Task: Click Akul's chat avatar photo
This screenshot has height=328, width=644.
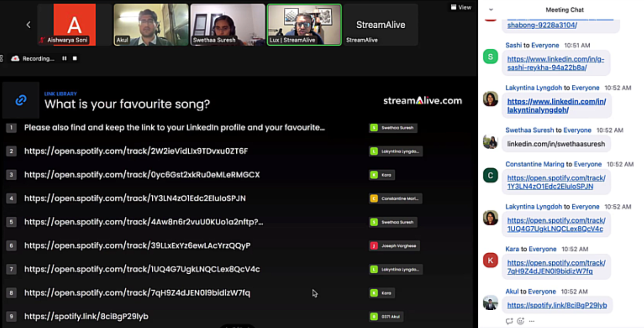Action: pyautogui.click(x=490, y=303)
